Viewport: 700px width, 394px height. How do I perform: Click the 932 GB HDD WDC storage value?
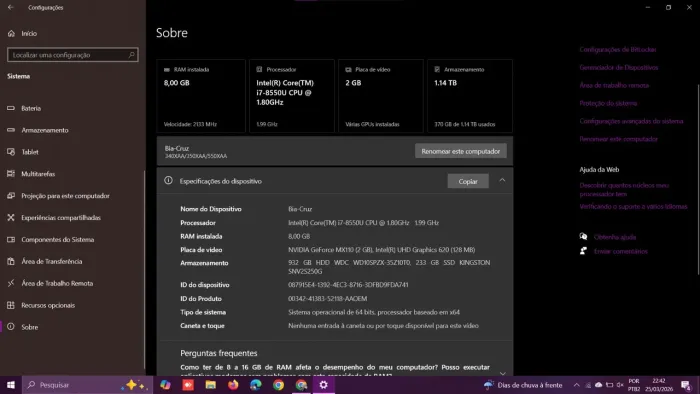389,267
